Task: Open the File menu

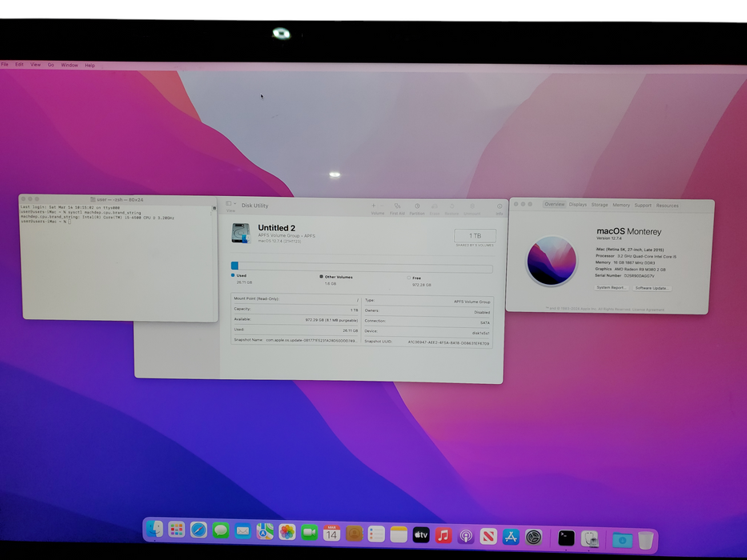Action: coord(5,64)
